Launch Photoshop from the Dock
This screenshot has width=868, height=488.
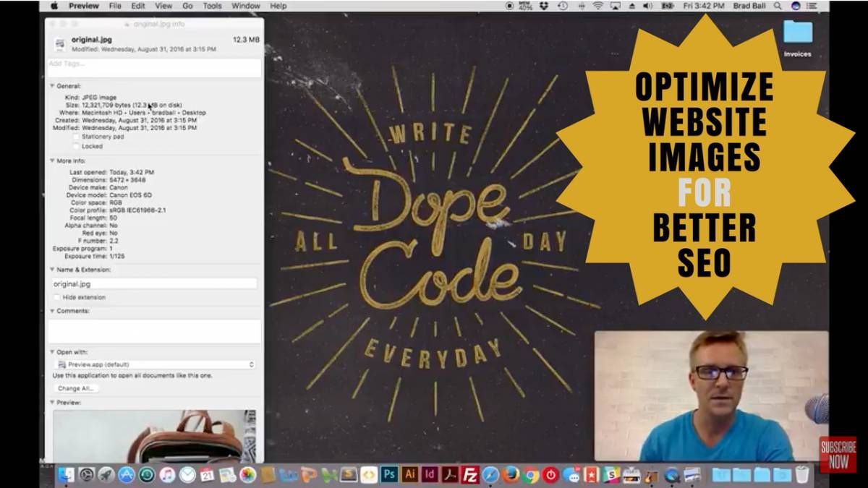(389, 475)
